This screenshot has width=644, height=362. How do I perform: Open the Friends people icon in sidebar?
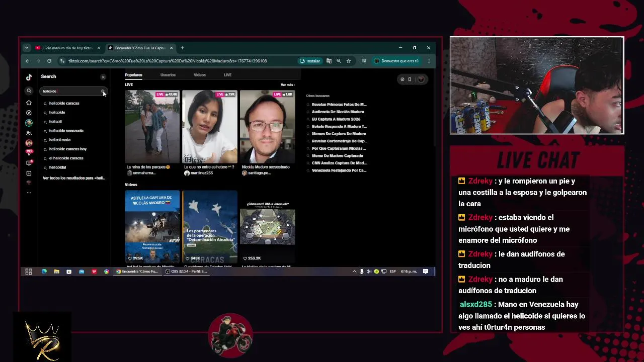(29, 133)
